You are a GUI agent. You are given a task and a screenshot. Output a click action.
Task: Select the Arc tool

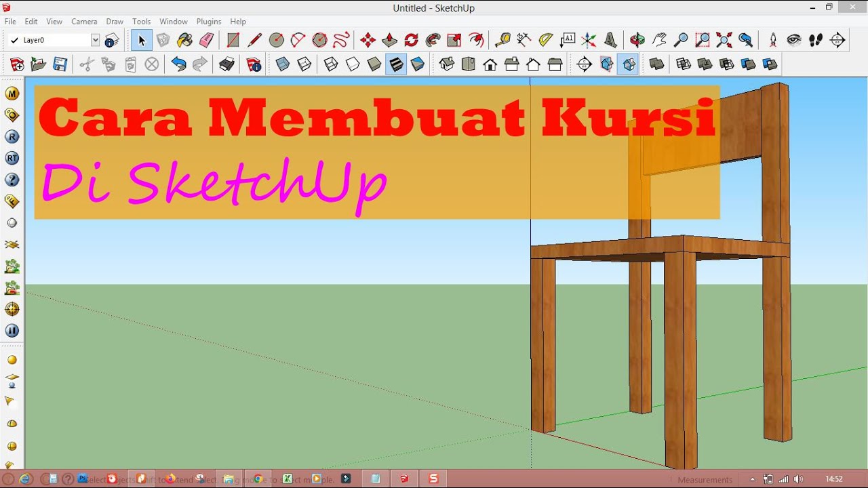298,40
